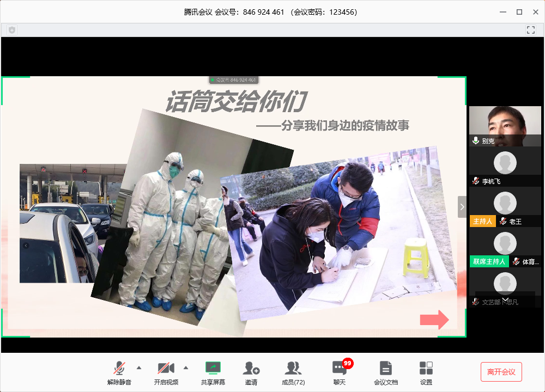
Task: Click the 联席主持人 co-host label
Action: pyautogui.click(x=489, y=261)
